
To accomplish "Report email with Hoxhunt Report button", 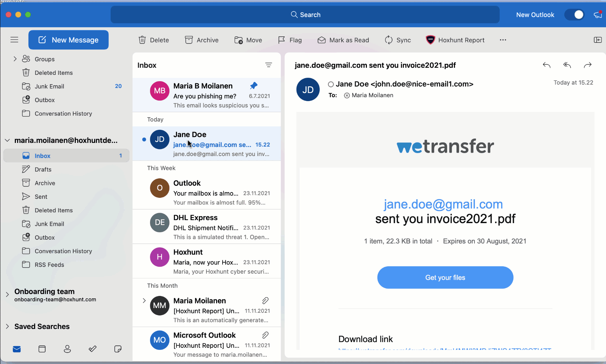I will point(455,40).
